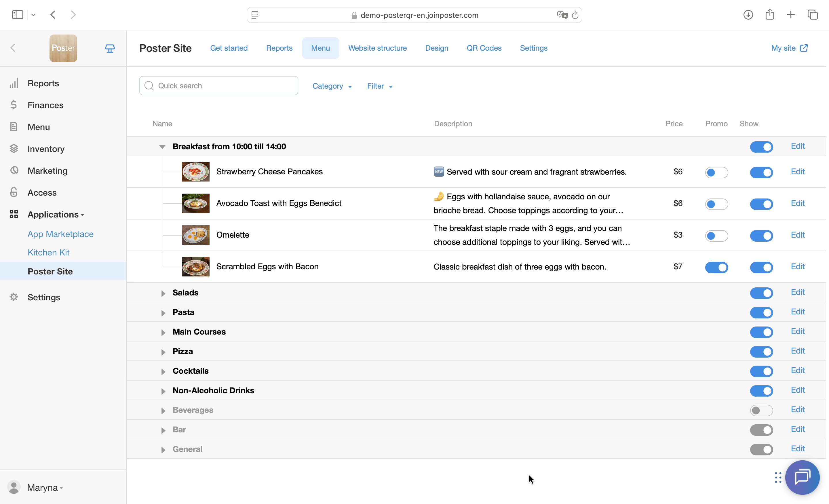Click the Marketing pie chart icon

coord(14,171)
